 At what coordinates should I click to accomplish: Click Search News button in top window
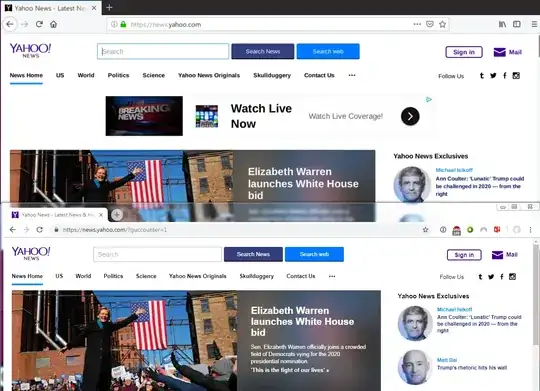click(263, 51)
